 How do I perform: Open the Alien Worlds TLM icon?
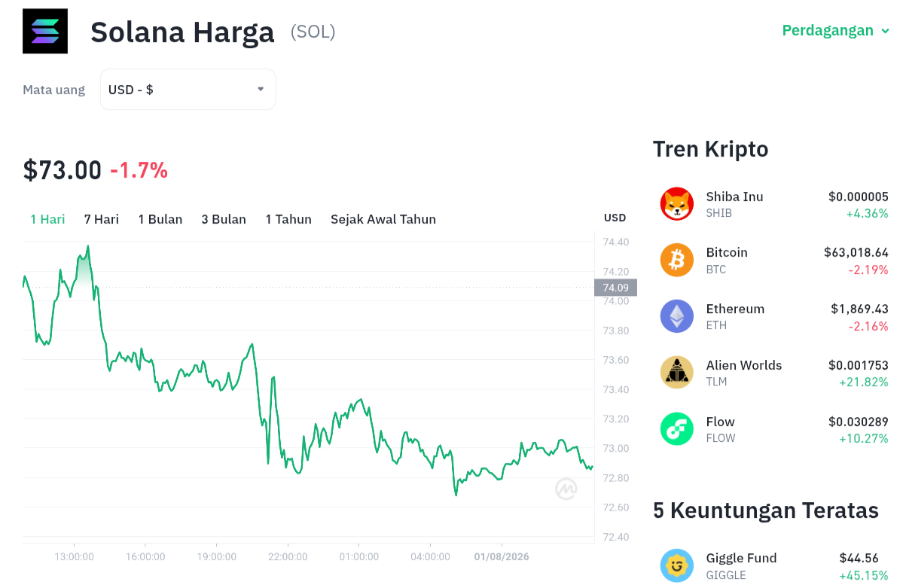(677, 373)
